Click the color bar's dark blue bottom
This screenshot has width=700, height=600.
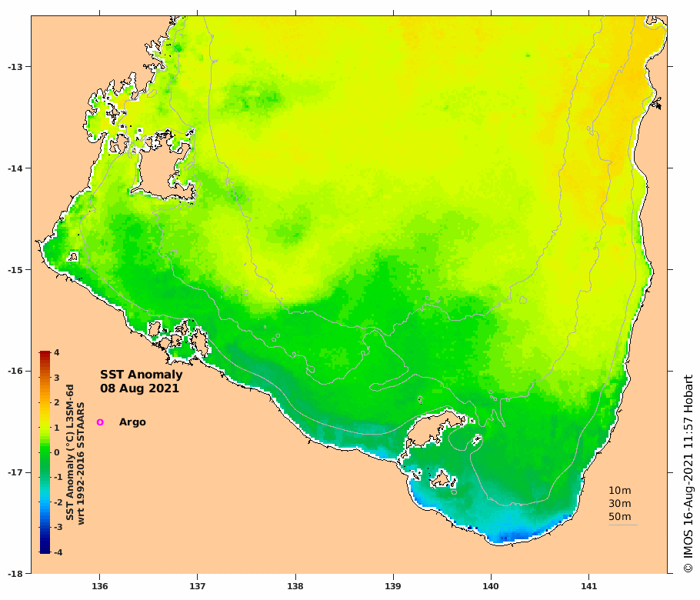coord(45,550)
